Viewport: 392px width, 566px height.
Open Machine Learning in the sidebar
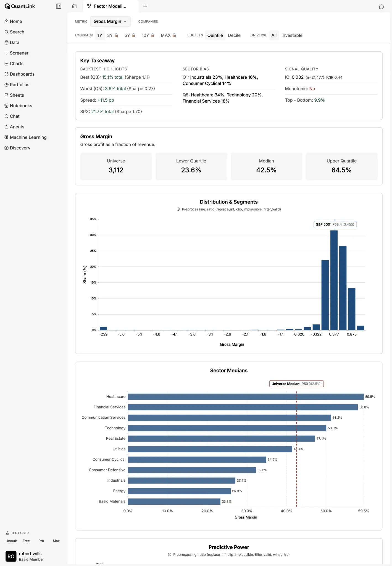pos(28,137)
